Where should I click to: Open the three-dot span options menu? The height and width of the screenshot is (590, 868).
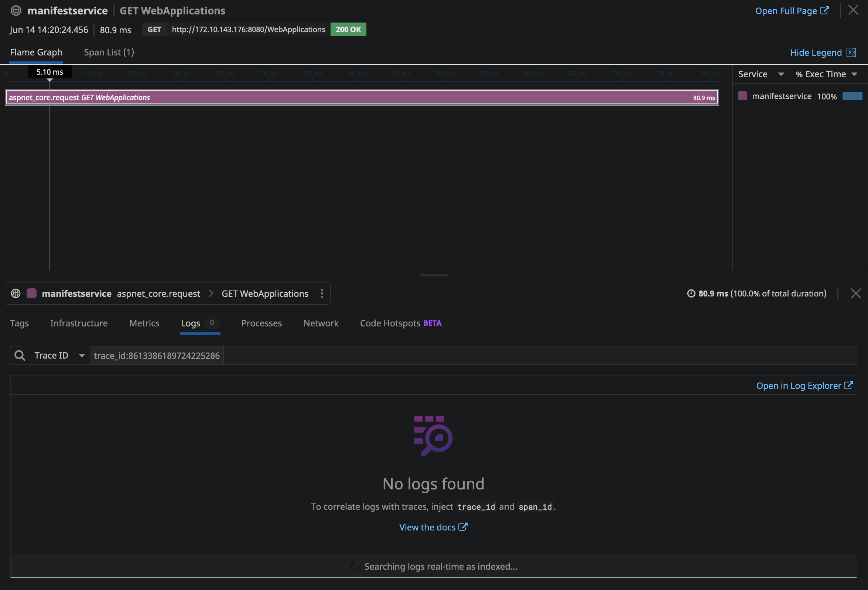(x=322, y=294)
